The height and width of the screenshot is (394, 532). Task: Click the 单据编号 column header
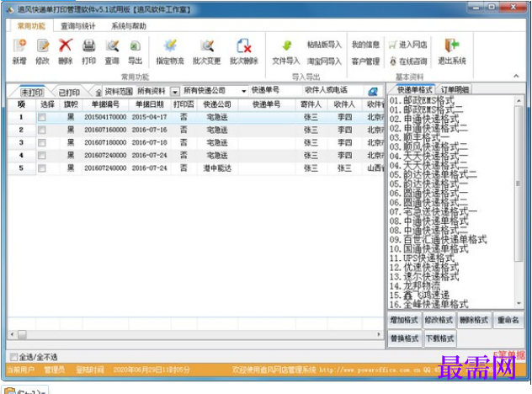click(x=105, y=104)
